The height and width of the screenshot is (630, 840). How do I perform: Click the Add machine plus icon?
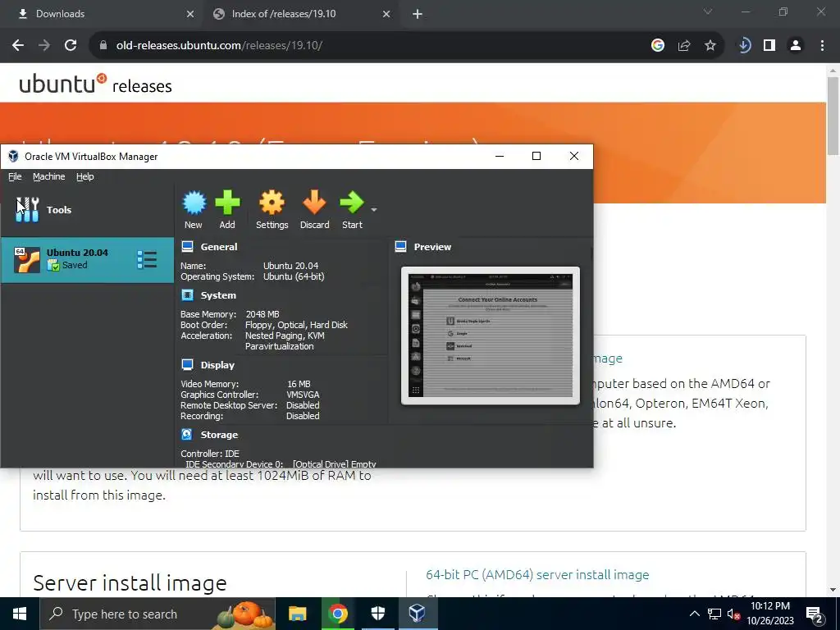[227, 209]
